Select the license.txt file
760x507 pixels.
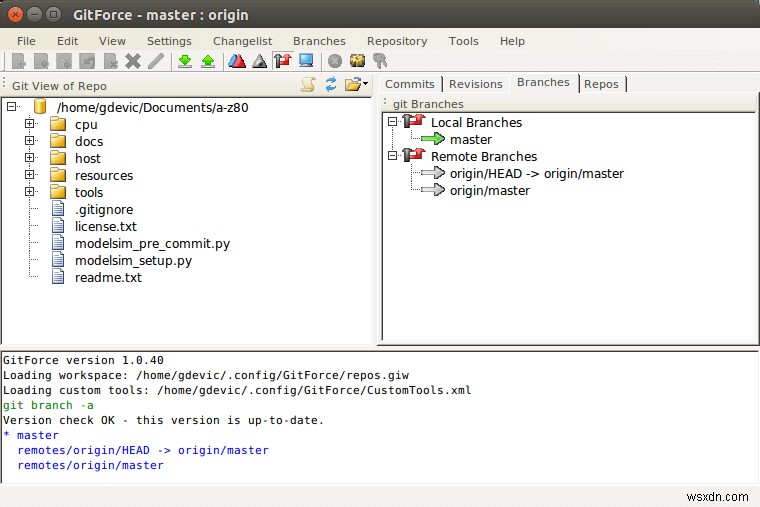coord(106,226)
